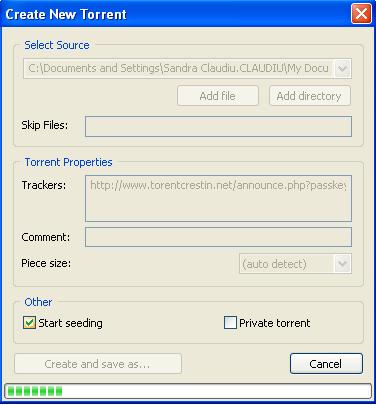
Task: Click the green progress bar
Action: point(188,391)
